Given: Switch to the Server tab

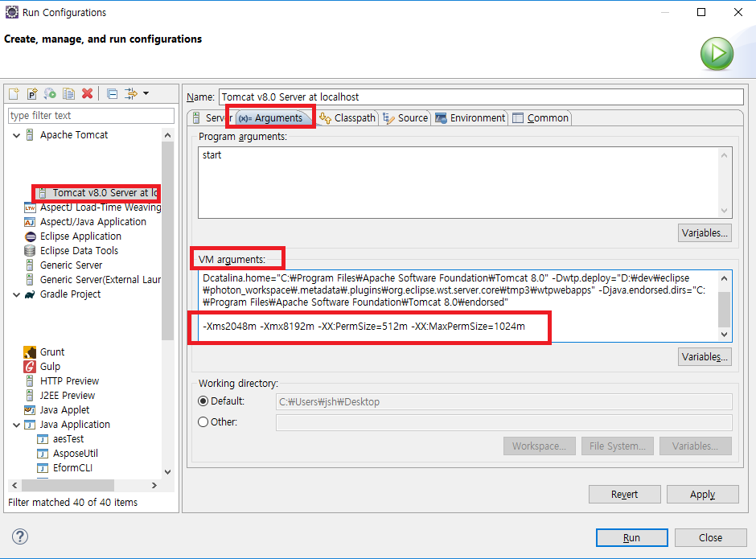Looking at the screenshot, I should point(212,117).
